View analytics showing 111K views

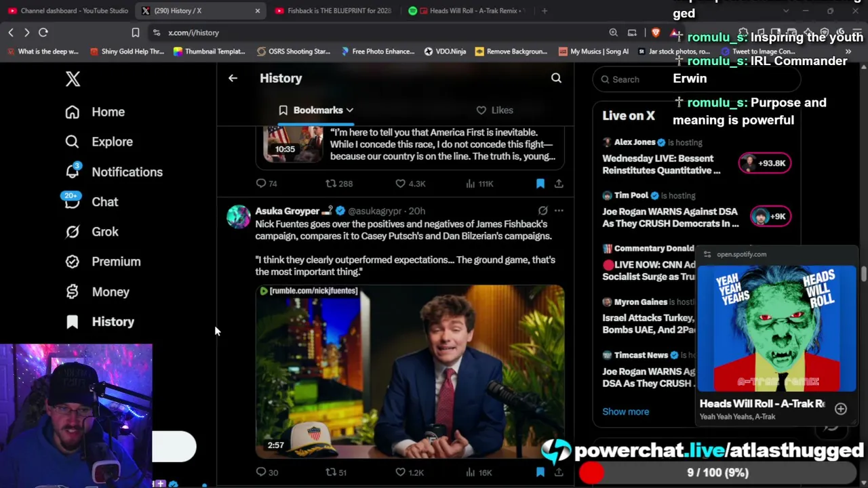479,184
